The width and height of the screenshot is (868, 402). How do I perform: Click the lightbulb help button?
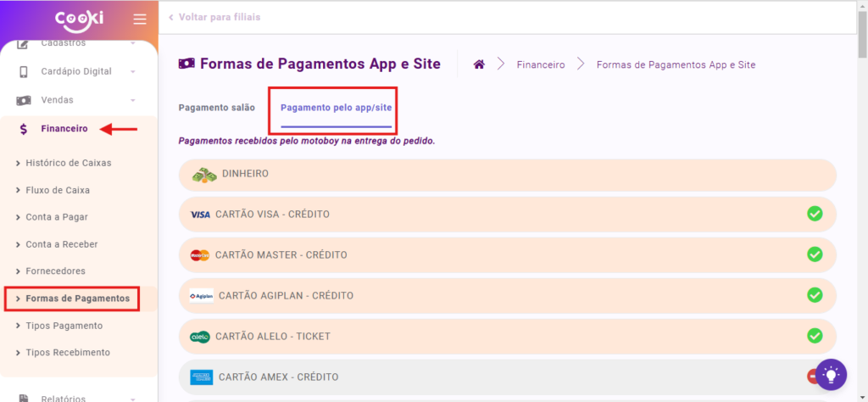[830, 374]
